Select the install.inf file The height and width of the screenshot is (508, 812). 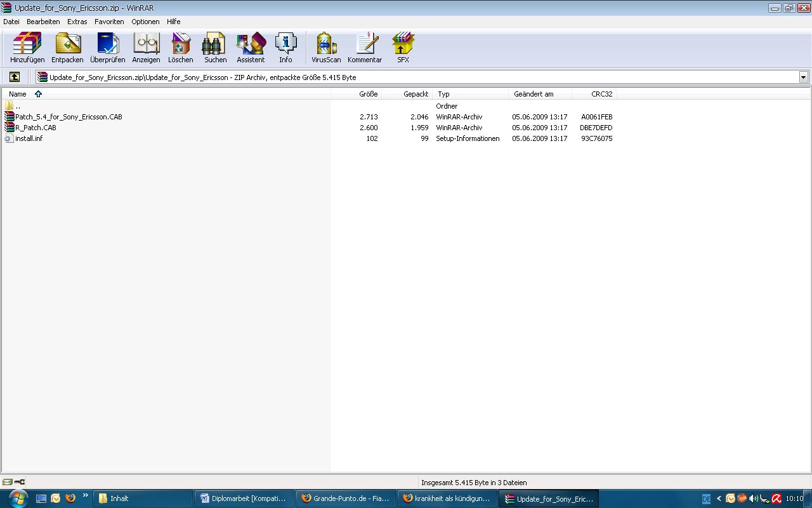point(29,138)
